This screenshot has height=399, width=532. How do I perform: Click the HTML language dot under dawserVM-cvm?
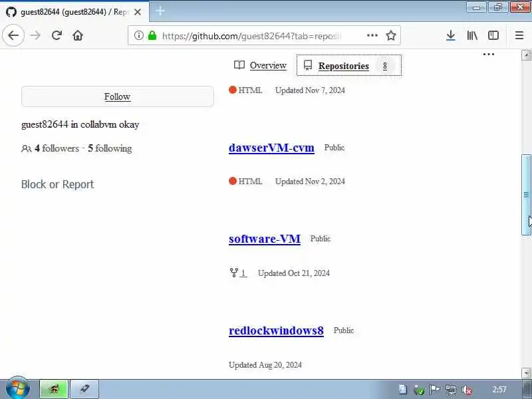(232, 181)
